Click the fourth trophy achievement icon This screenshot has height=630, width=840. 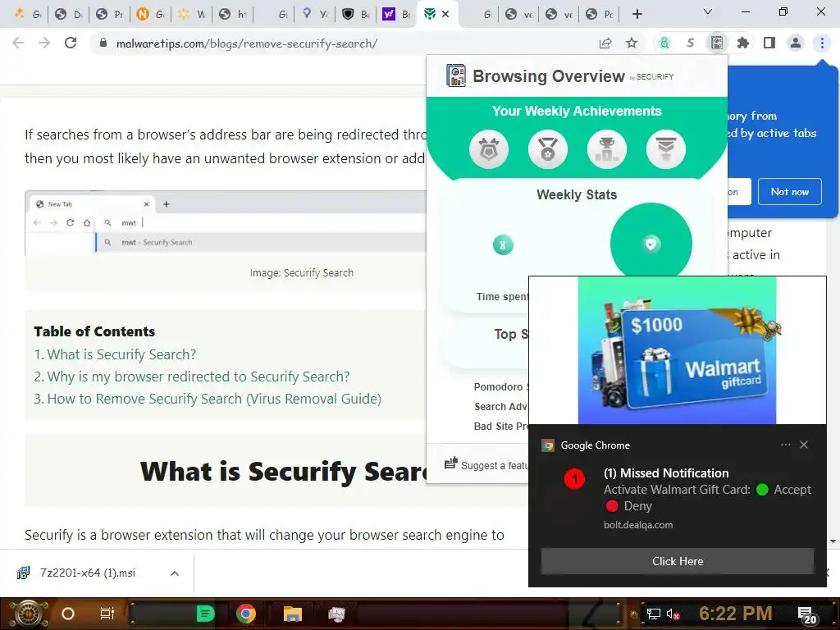[x=666, y=149]
